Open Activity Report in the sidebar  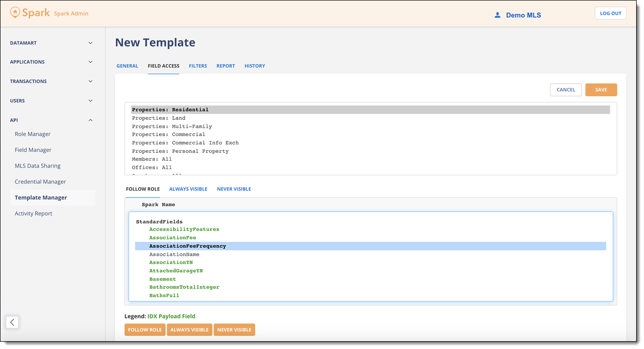34,214
